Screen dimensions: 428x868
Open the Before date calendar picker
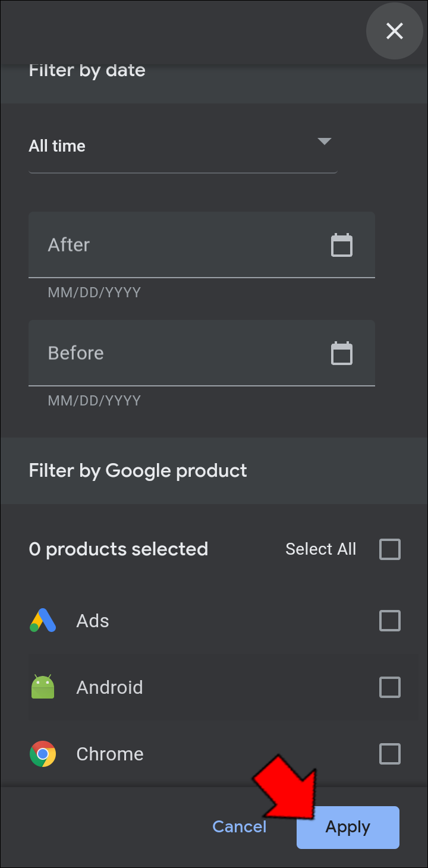[x=342, y=354]
